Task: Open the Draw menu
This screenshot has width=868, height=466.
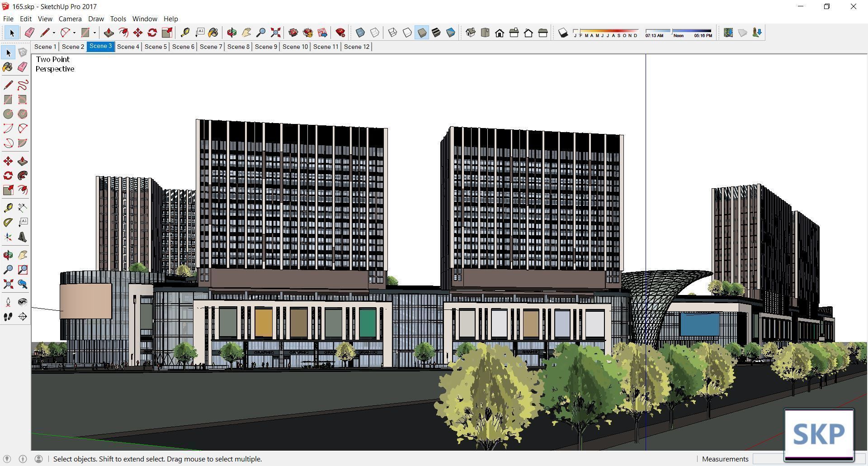Action: 96,19
